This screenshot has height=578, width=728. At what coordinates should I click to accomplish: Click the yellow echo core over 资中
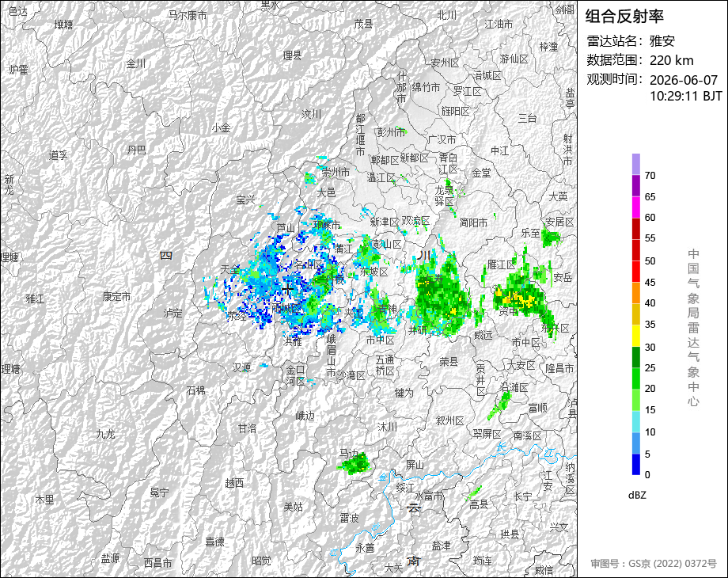[516, 298]
